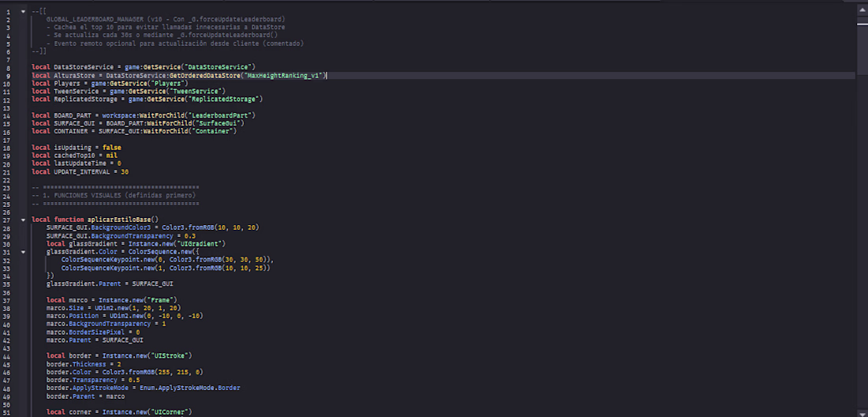Click the "TweenService" string on line 11

click(181, 92)
